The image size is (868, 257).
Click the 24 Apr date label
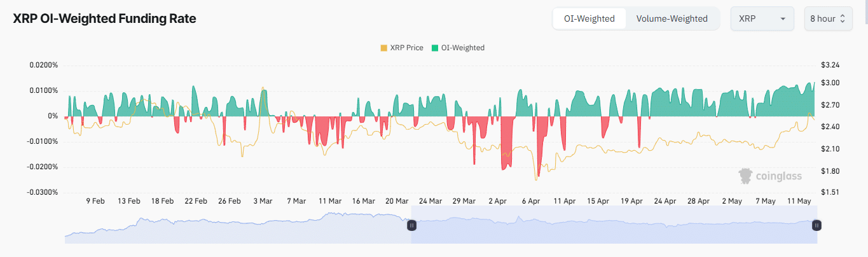(x=665, y=201)
